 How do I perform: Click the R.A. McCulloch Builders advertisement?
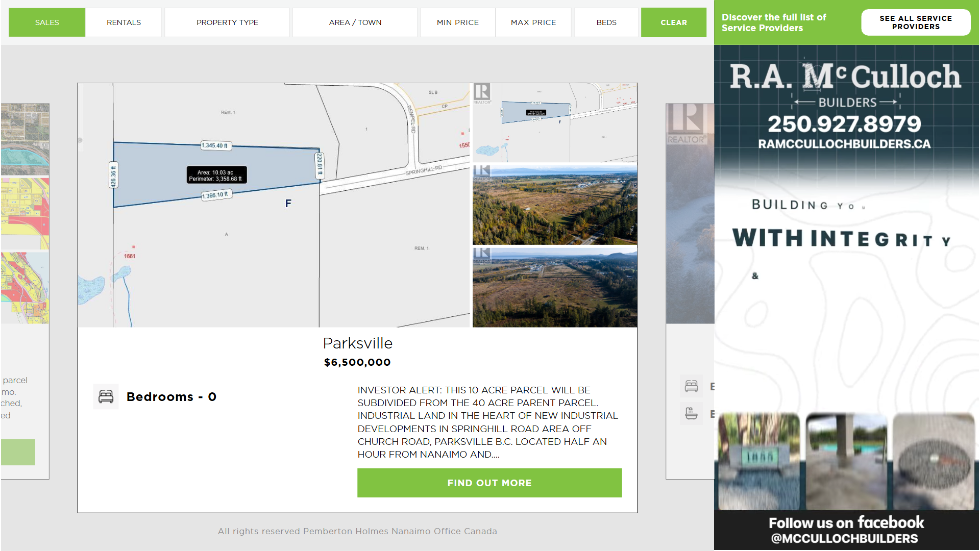[x=846, y=296]
